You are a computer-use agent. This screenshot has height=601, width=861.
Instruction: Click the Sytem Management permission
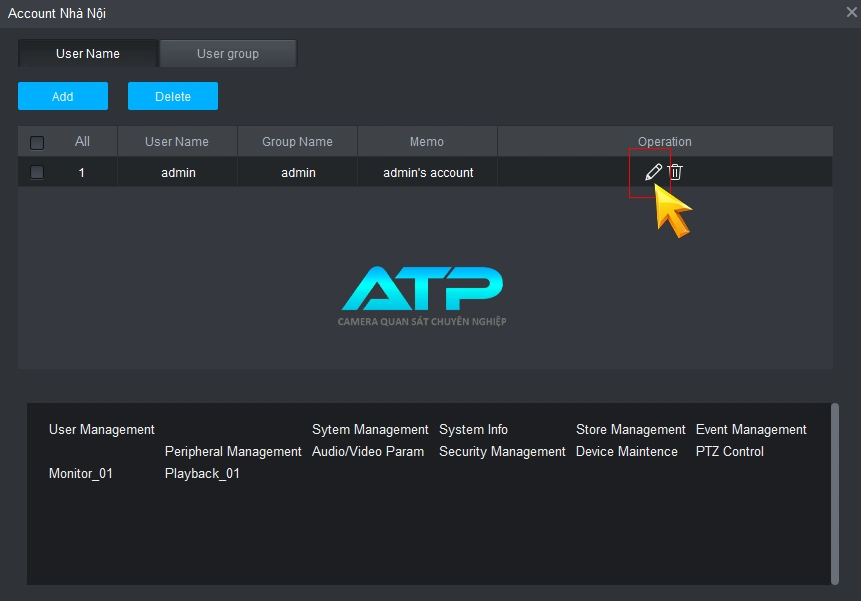(370, 429)
